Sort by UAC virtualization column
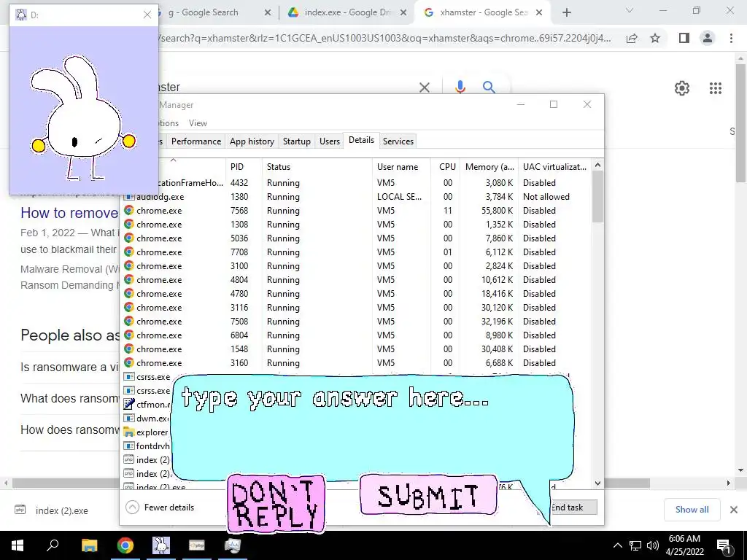747x560 pixels. [554, 167]
